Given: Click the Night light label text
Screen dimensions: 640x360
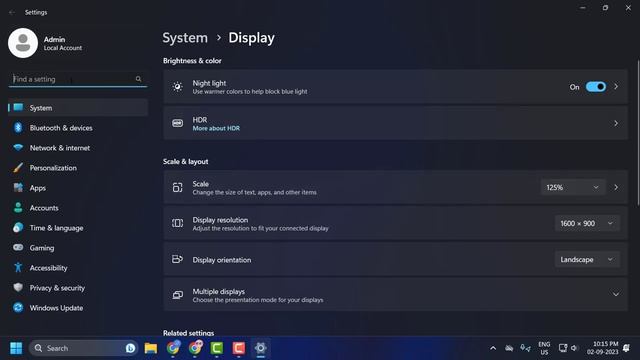Looking at the screenshot, I should tap(209, 83).
